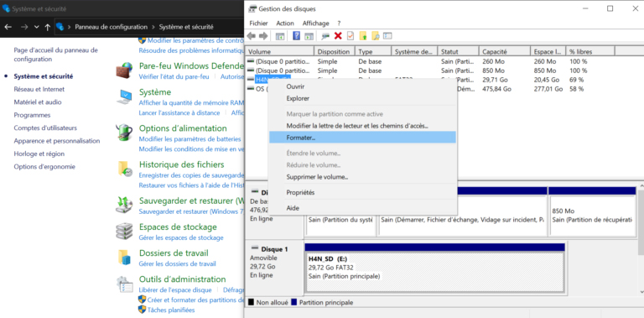This screenshot has height=318, width=644.
Task: Click the Historique des fichiers folder icon
Action: pos(124,169)
